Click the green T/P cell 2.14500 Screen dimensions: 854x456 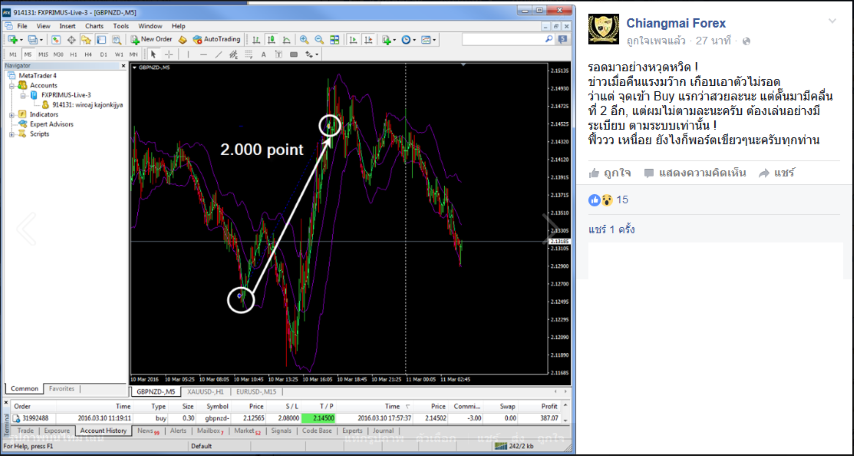tap(318, 418)
